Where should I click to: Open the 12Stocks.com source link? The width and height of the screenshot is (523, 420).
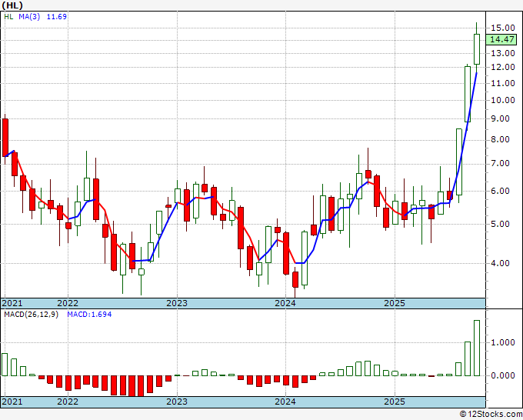pyautogui.click(x=491, y=415)
